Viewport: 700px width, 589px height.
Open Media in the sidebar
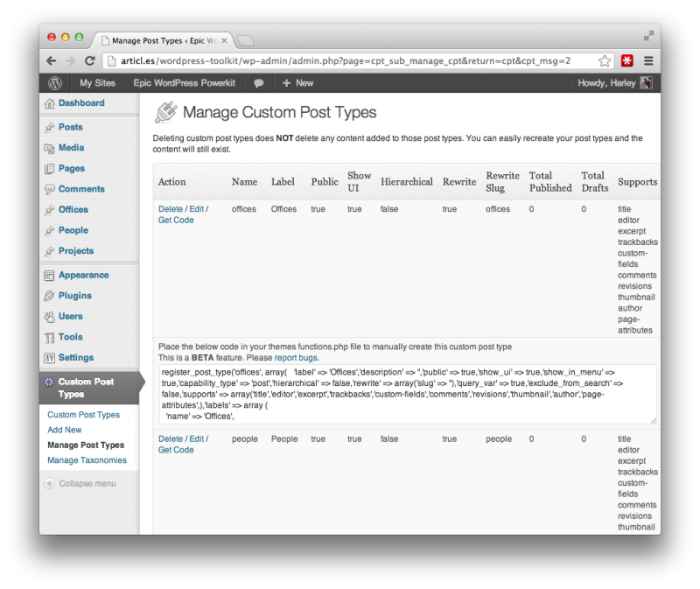pos(72,148)
